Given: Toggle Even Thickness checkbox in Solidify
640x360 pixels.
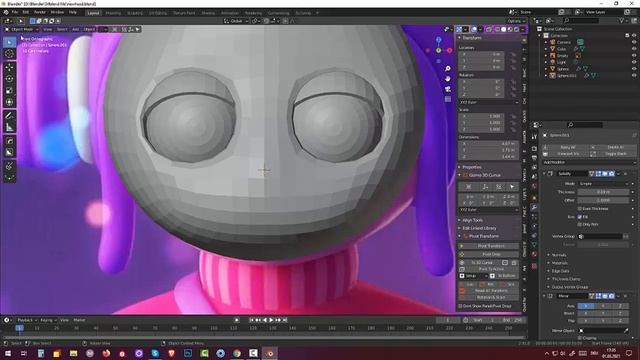Looking at the screenshot, I should tap(580, 209).
